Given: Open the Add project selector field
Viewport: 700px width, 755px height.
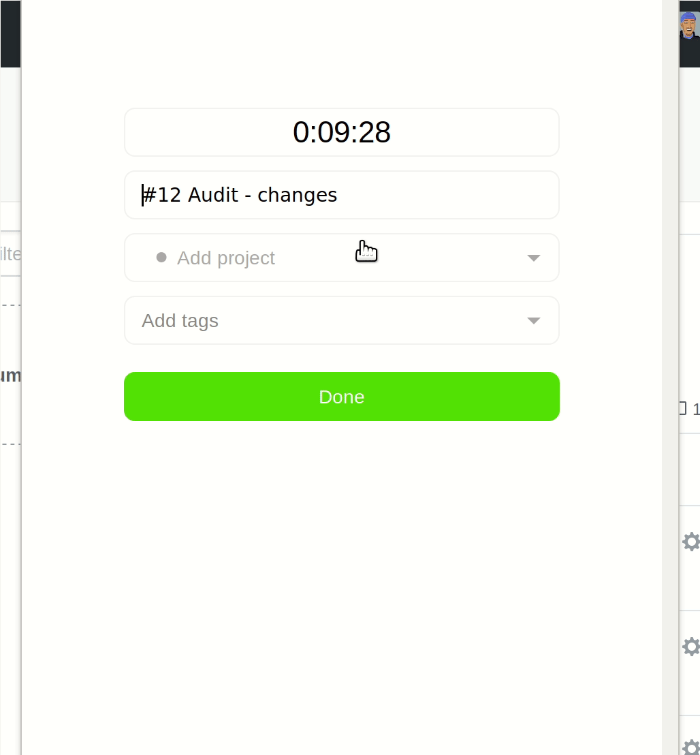Looking at the screenshot, I should tap(342, 258).
